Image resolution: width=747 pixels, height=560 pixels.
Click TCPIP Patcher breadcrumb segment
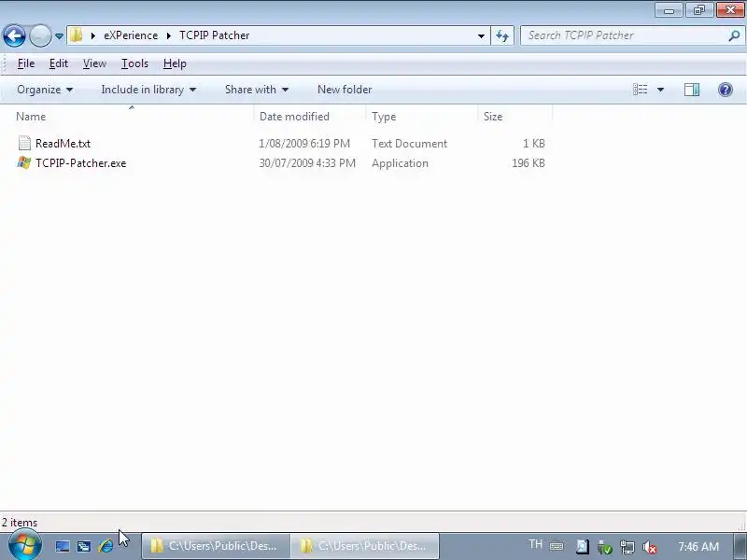pyautogui.click(x=215, y=35)
